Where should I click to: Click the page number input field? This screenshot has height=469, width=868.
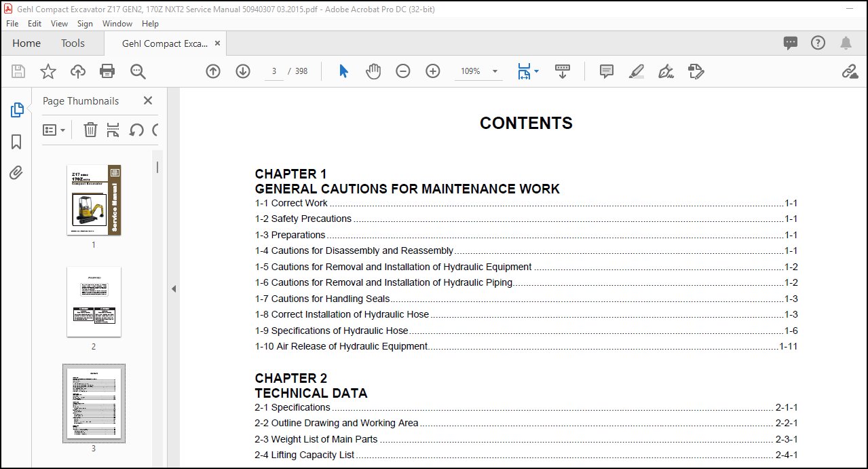tap(273, 71)
